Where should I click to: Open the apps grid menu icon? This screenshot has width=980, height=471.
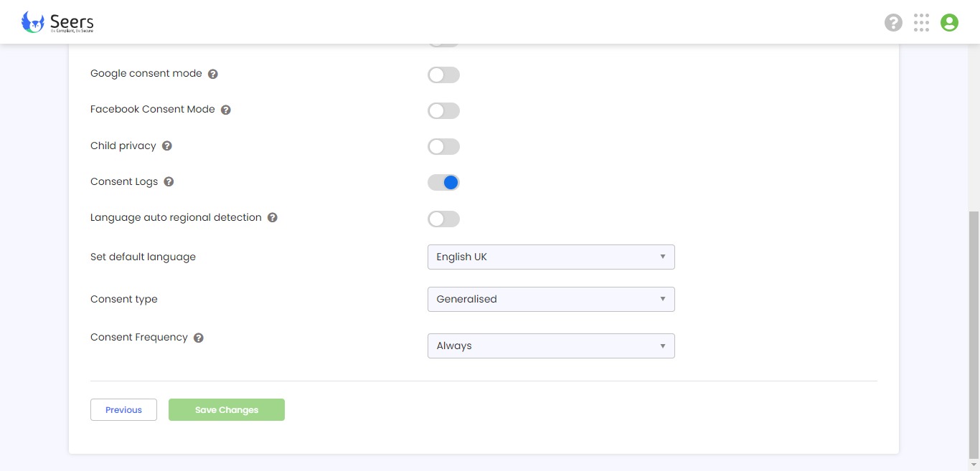921,23
